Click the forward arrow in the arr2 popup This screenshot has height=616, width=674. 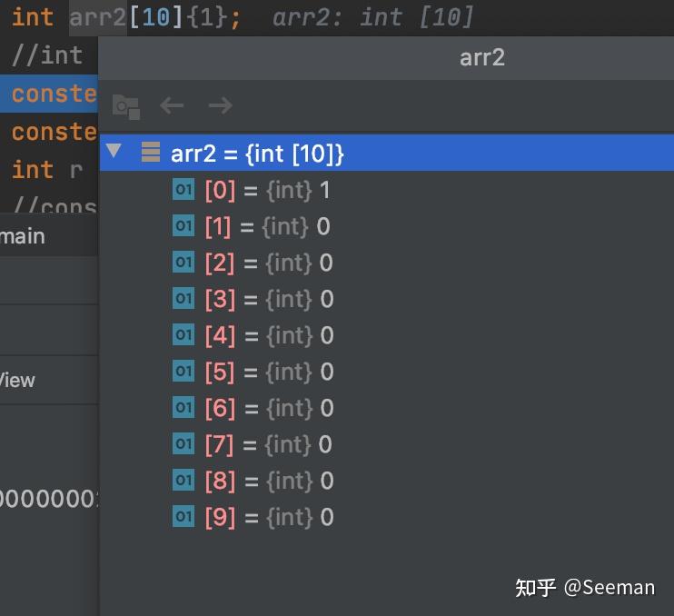pos(221,105)
